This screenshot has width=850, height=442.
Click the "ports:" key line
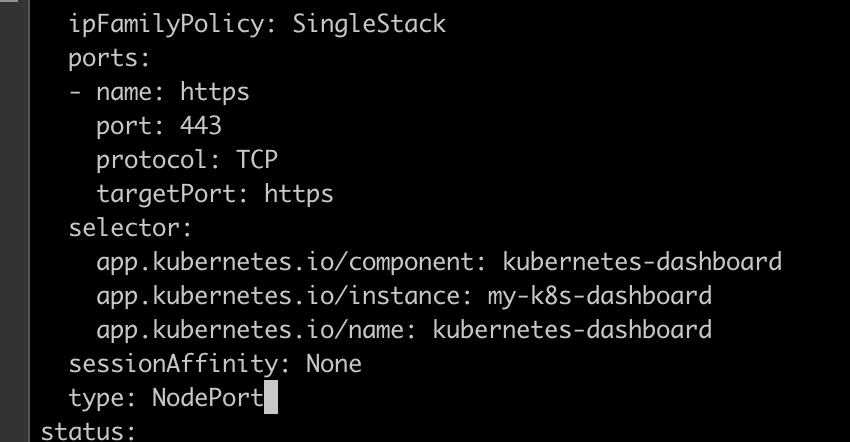click(x=109, y=58)
